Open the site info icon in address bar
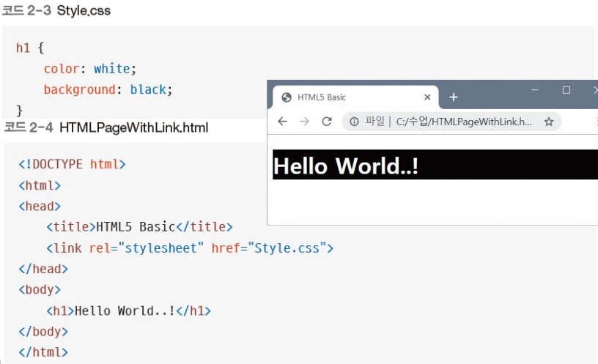This screenshot has height=364, width=598. point(354,122)
